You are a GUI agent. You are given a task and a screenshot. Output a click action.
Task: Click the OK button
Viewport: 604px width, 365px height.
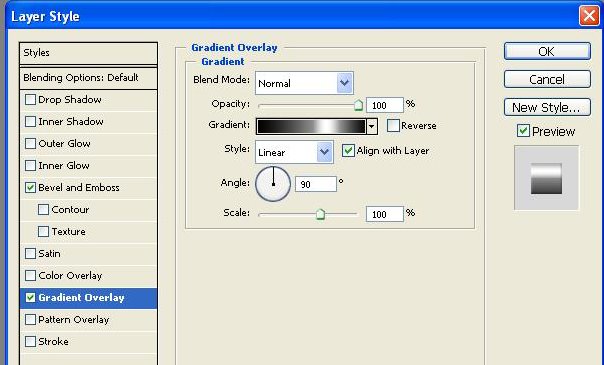(547, 51)
